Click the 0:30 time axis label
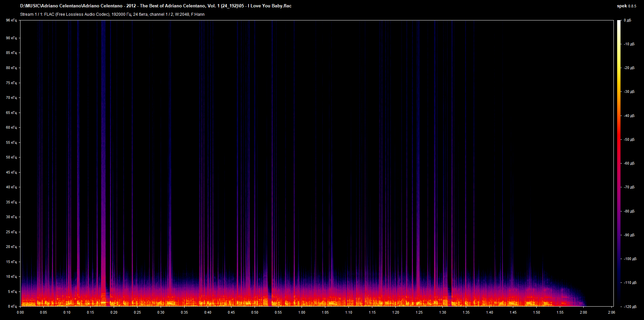The image size is (644, 320). click(x=161, y=312)
